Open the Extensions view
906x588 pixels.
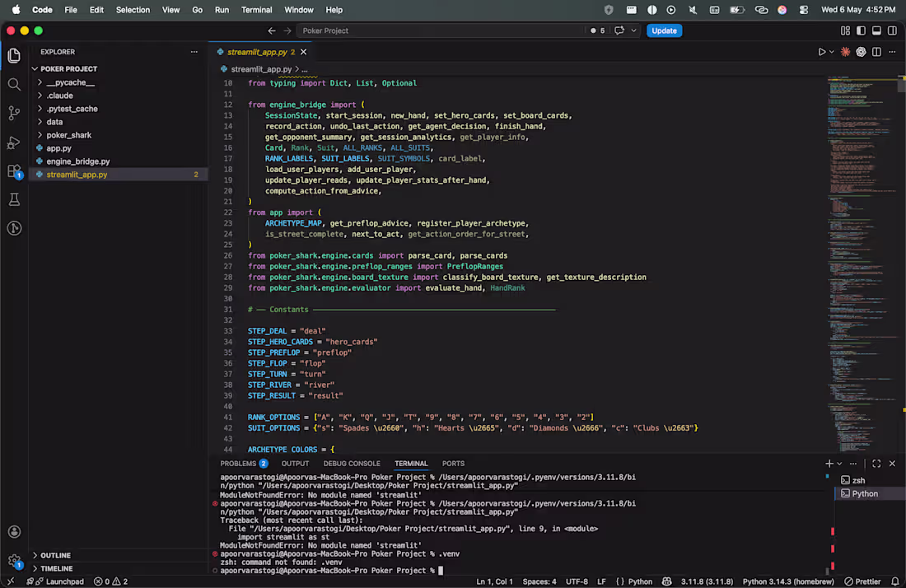pyautogui.click(x=14, y=171)
